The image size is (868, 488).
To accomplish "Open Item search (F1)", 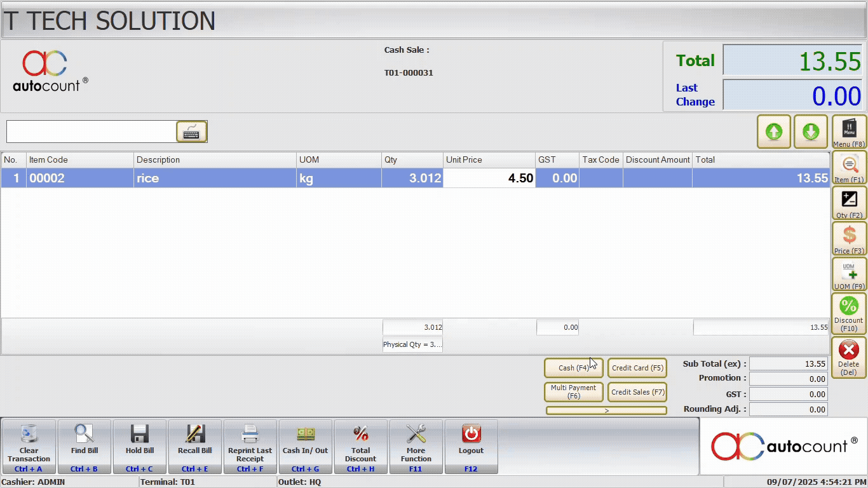I will 849,168.
